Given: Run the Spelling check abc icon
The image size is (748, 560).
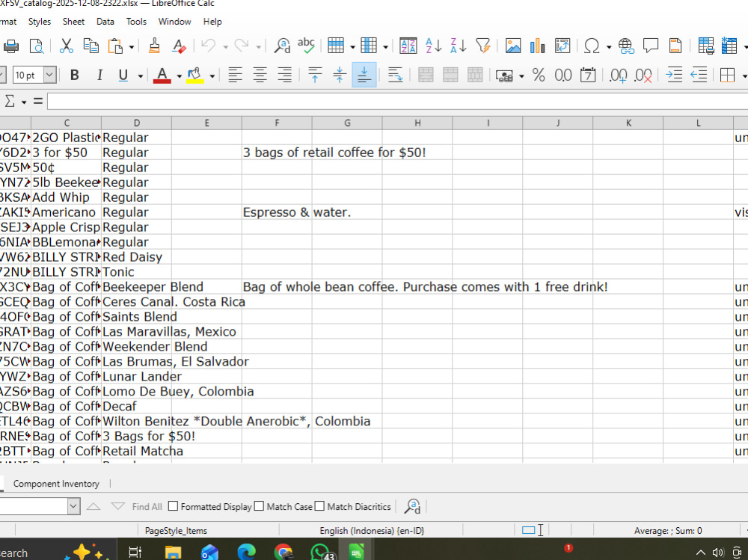Looking at the screenshot, I should click(306, 46).
